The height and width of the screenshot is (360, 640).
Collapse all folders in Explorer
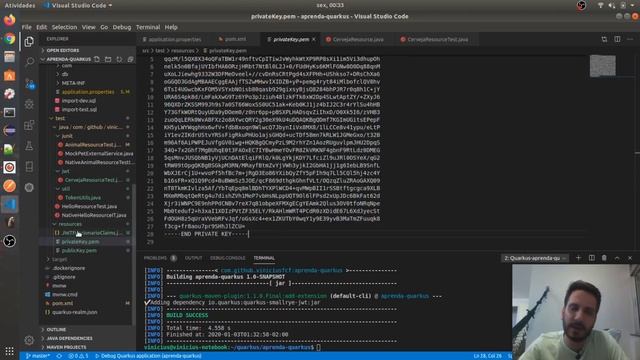[130, 59]
